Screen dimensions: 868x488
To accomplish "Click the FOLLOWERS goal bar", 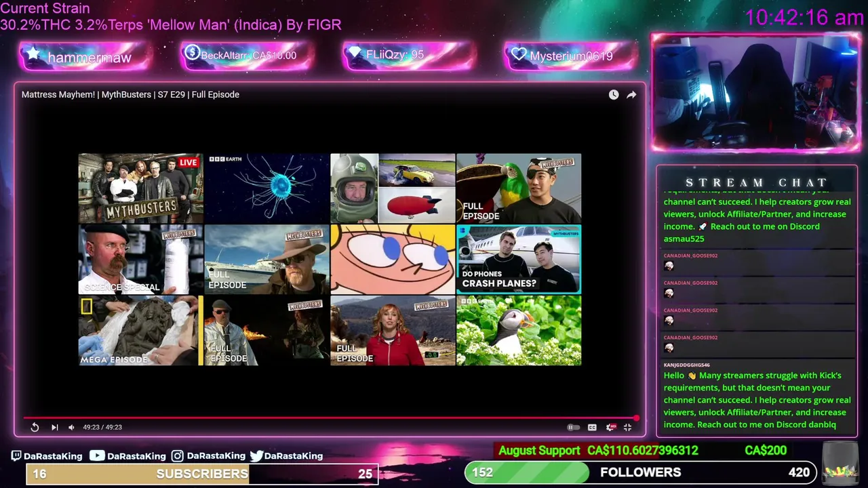I will [641, 472].
